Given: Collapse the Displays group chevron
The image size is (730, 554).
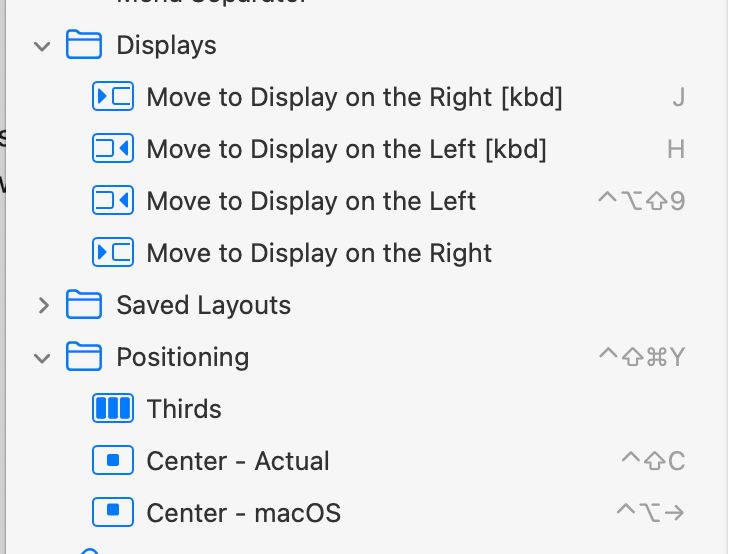Looking at the screenshot, I should 42,46.
